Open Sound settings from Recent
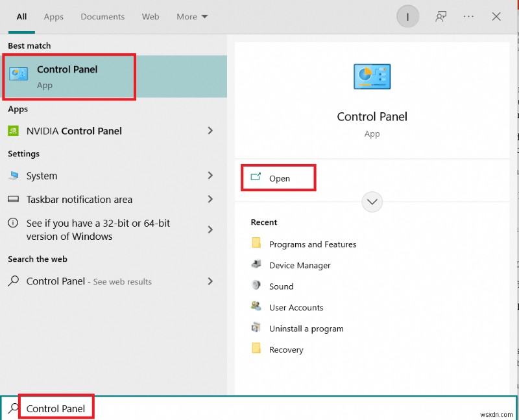 (x=281, y=286)
